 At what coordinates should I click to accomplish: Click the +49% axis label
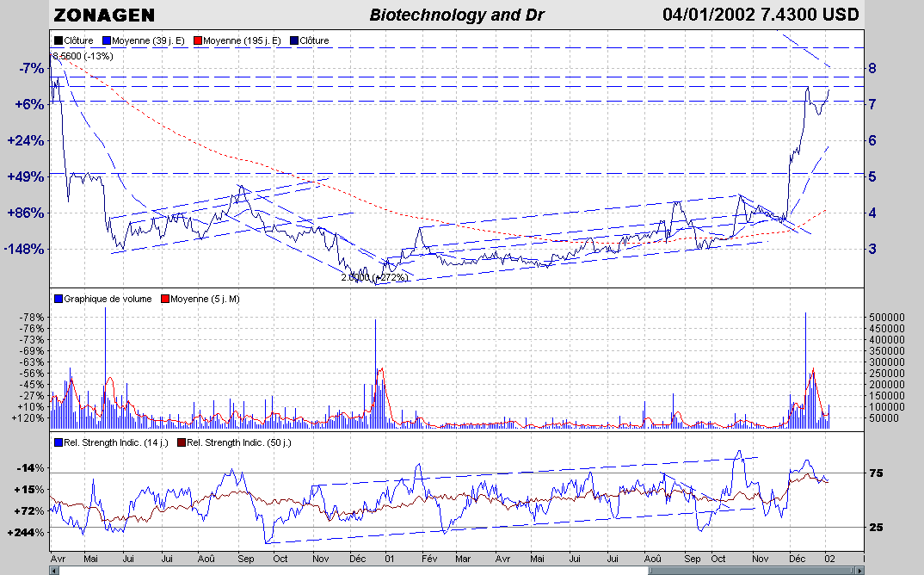click(x=26, y=177)
